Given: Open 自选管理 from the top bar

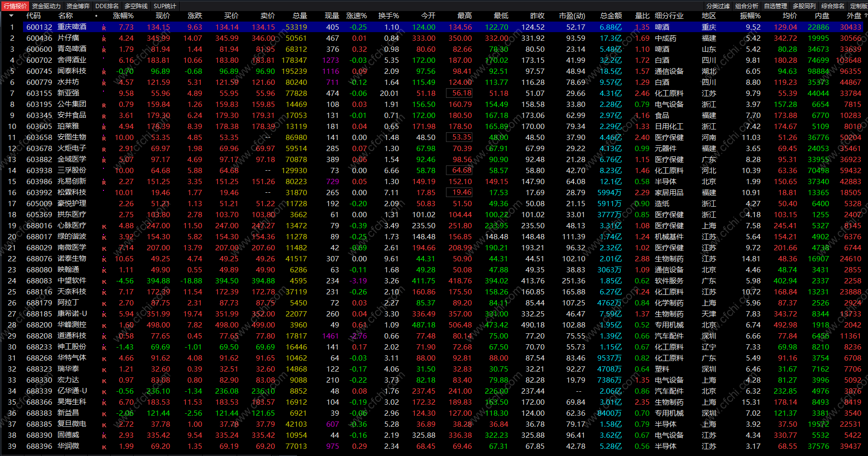Looking at the screenshot, I should coord(776,6).
